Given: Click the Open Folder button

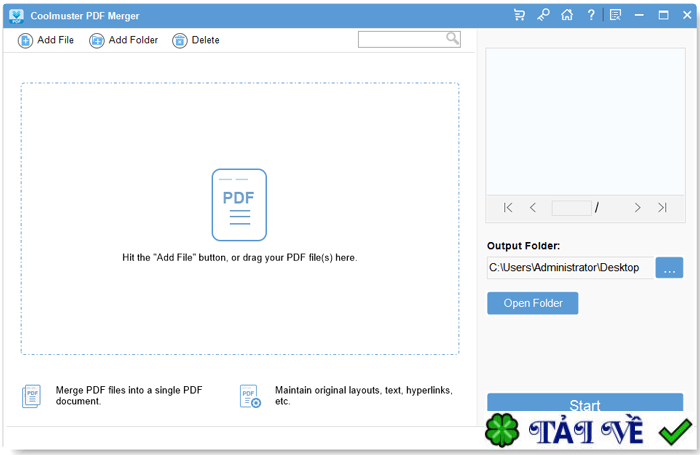Looking at the screenshot, I should coord(533,303).
